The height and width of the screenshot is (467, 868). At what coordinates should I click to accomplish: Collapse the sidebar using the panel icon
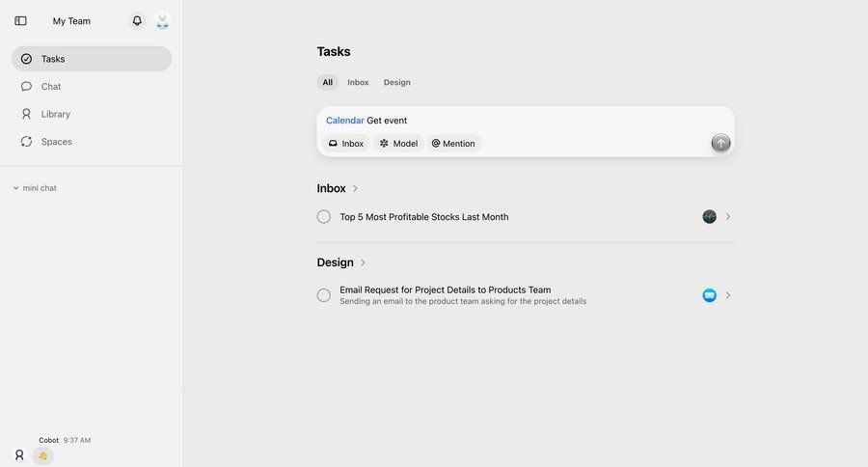click(20, 21)
